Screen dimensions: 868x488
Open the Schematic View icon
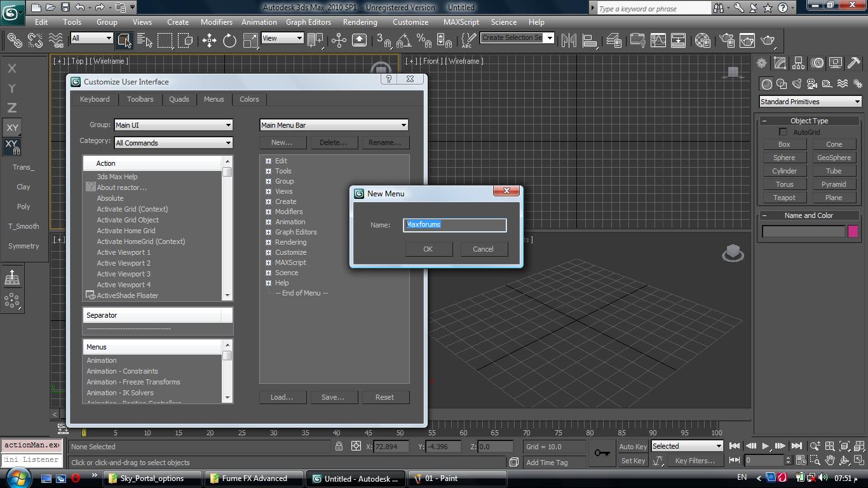coord(678,41)
